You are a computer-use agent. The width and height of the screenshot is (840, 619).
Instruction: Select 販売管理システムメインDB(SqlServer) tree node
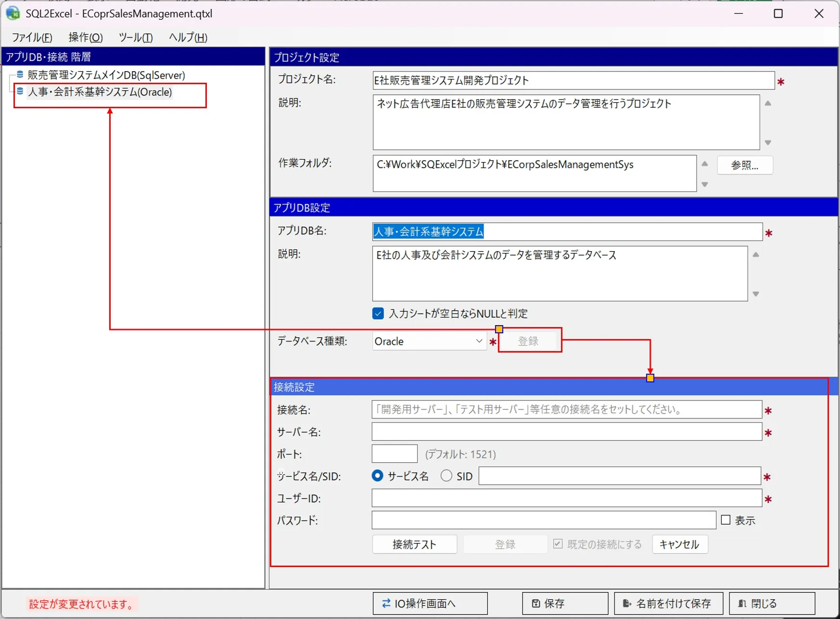pyautogui.click(x=106, y=75)
